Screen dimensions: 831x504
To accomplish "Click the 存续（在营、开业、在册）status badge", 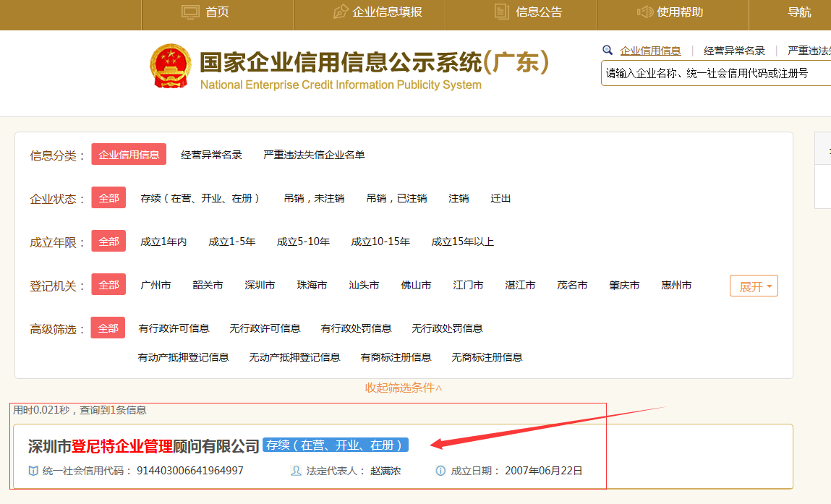I will [336, 445].
